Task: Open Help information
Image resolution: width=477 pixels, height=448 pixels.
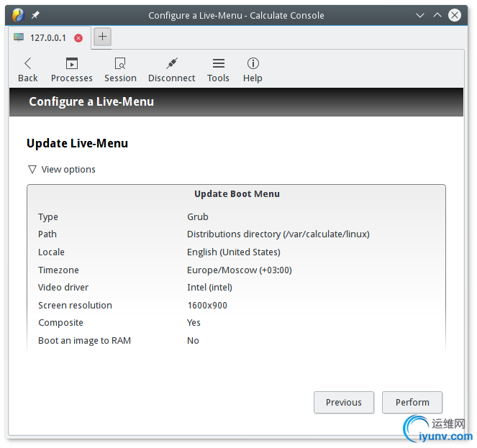Action: (253, 70)
